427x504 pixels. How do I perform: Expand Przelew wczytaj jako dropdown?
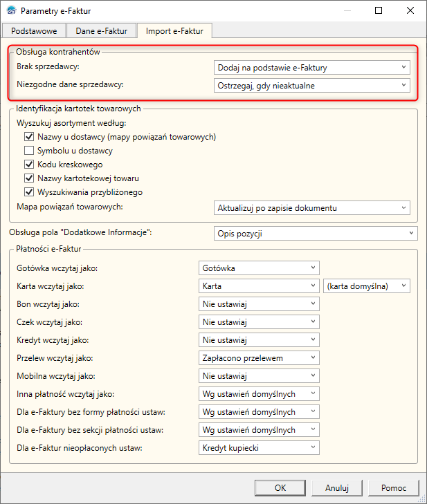point(259,357)
